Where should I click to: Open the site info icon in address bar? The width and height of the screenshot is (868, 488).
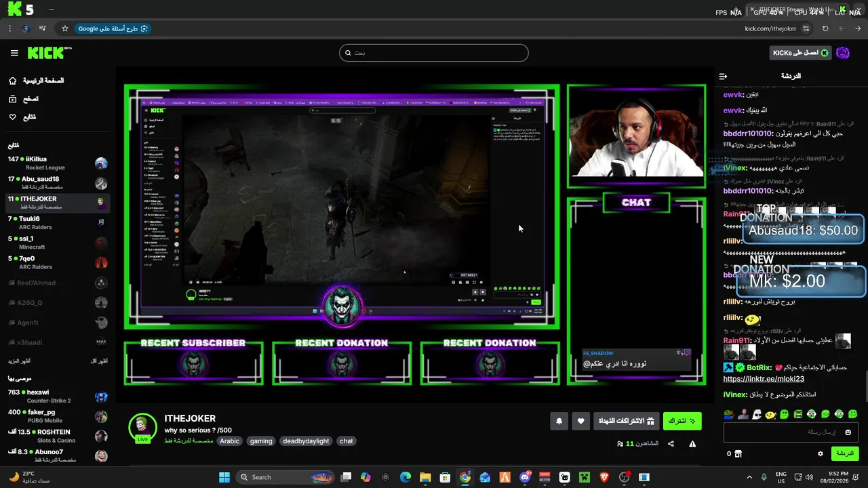point(806,28)
